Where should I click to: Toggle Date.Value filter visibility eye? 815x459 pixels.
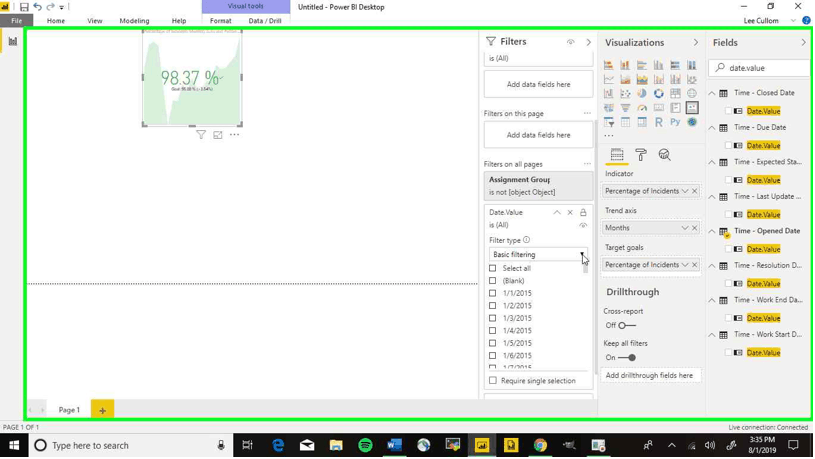coord(583,225)
